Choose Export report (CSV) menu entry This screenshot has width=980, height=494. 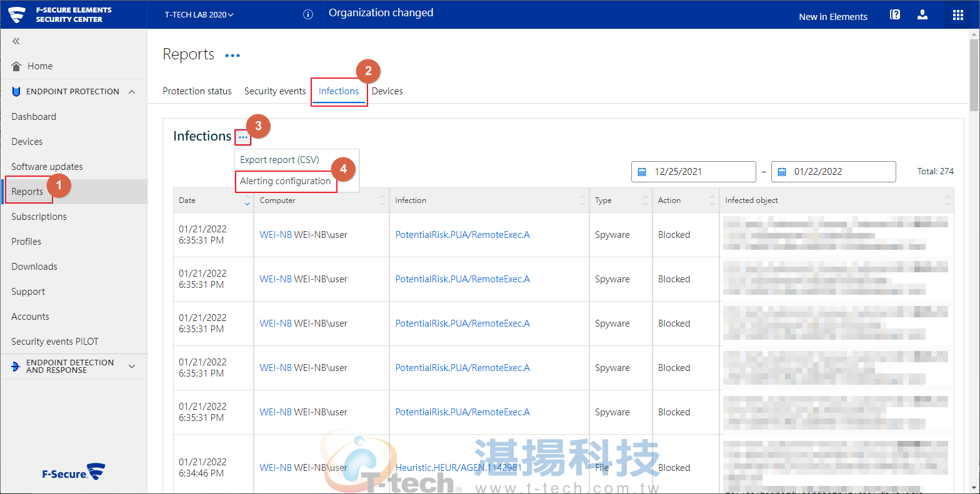(280, 160)
